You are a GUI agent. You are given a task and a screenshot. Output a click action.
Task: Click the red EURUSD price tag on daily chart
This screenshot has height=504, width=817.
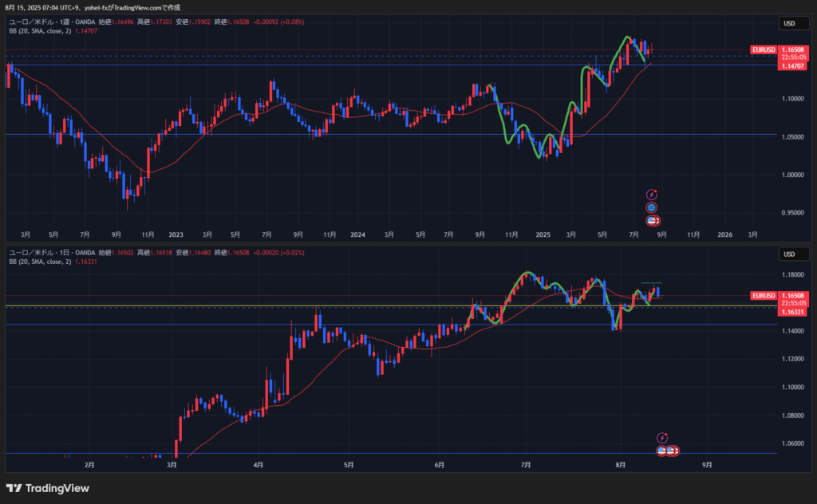(764, 296)
